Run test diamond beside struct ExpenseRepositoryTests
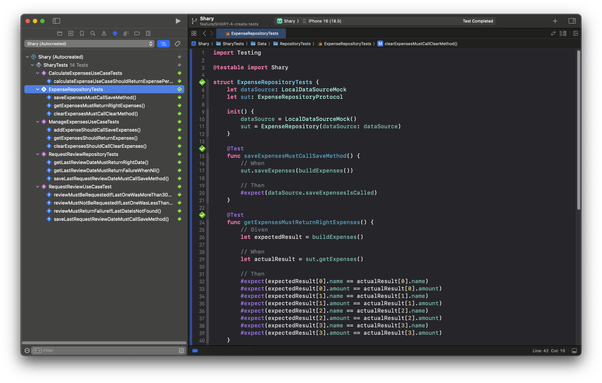 pos(202,82)
